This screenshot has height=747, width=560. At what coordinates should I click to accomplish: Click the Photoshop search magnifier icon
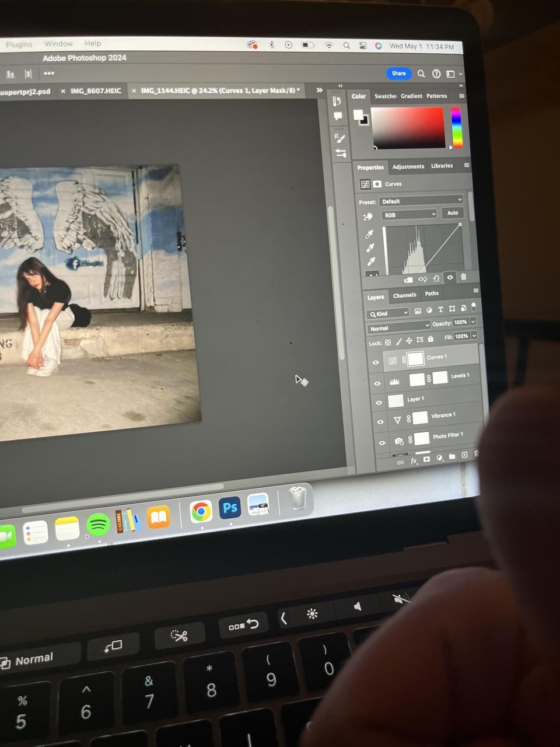coord(421,74)
